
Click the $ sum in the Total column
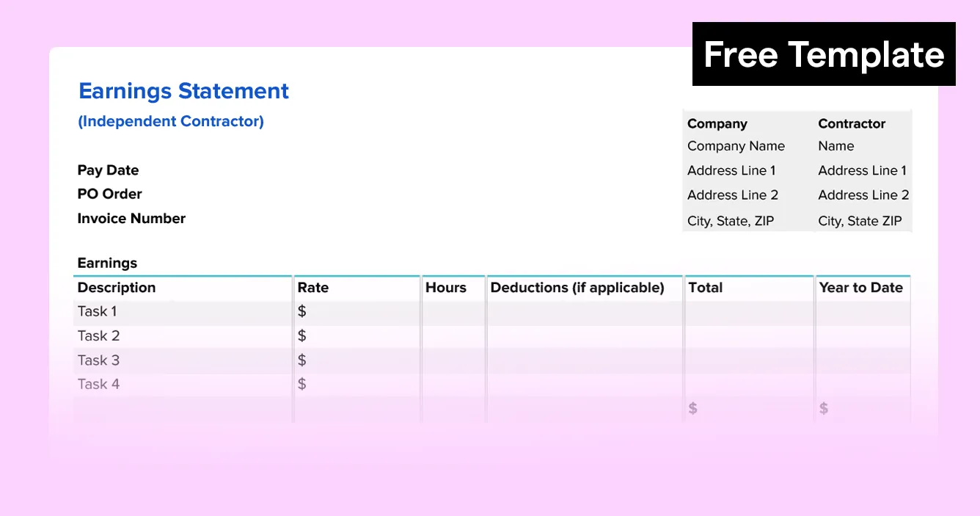pyautogui.click(x=693, y=408)
